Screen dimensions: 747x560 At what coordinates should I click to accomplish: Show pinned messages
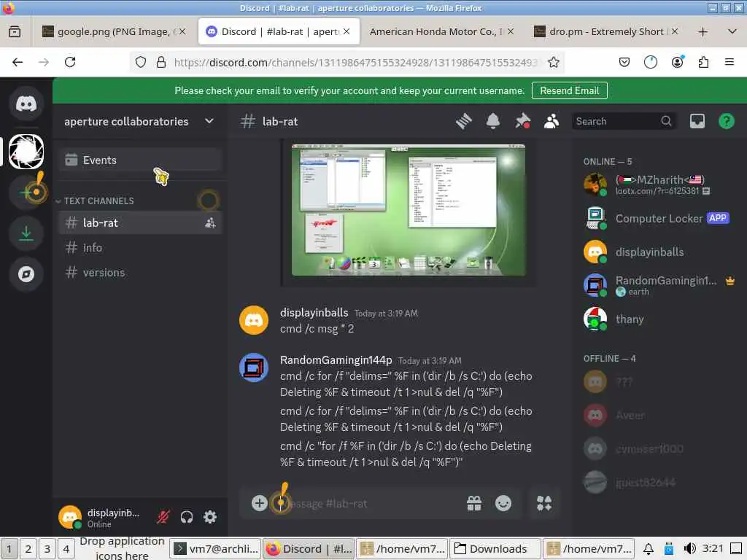tap(522, 122)
